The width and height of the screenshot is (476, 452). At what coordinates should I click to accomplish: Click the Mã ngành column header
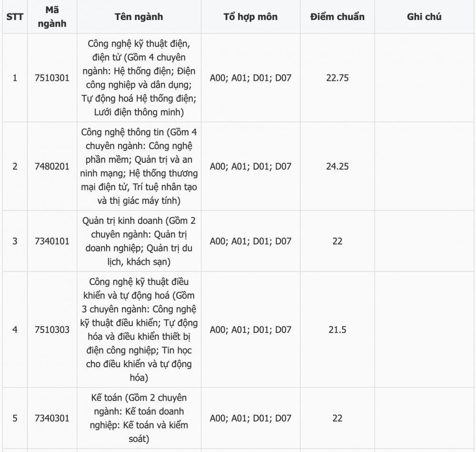pos(52,17)
